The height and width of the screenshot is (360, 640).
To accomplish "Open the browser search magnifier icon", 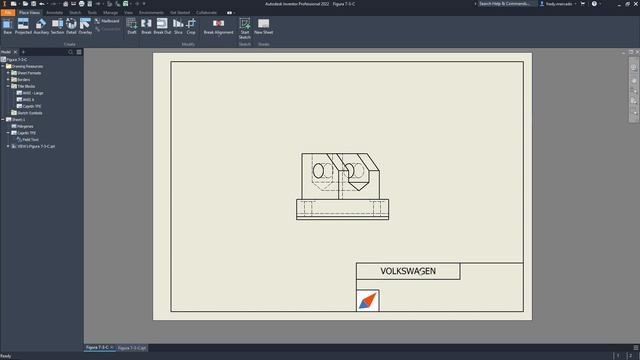I will pos(70,52).
